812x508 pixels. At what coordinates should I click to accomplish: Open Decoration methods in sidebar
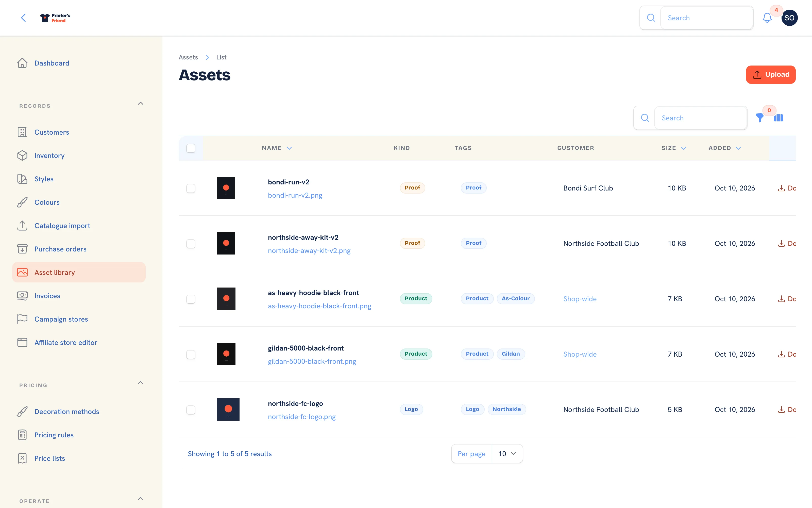(79, 411)
